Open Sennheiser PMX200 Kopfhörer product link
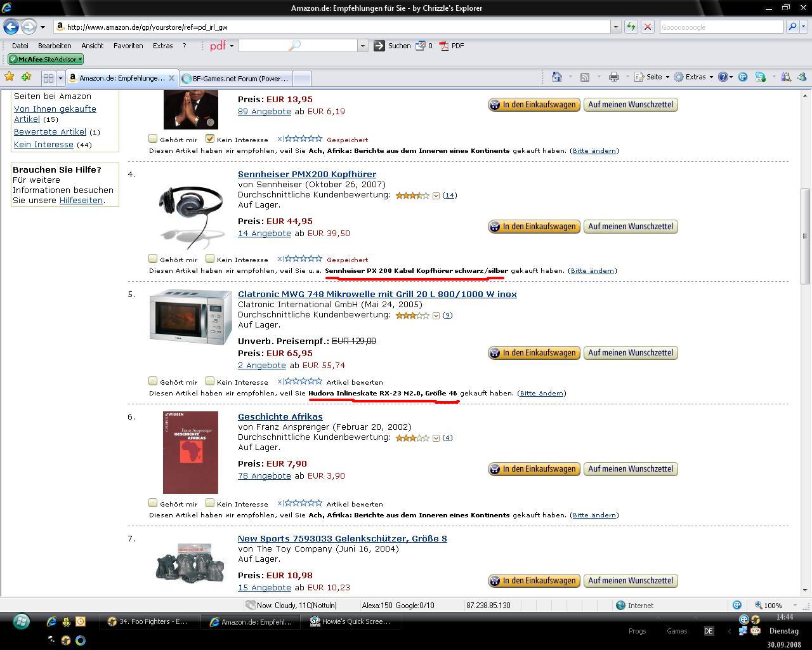This screenshot has width=812, height=650. click(307, 174)
